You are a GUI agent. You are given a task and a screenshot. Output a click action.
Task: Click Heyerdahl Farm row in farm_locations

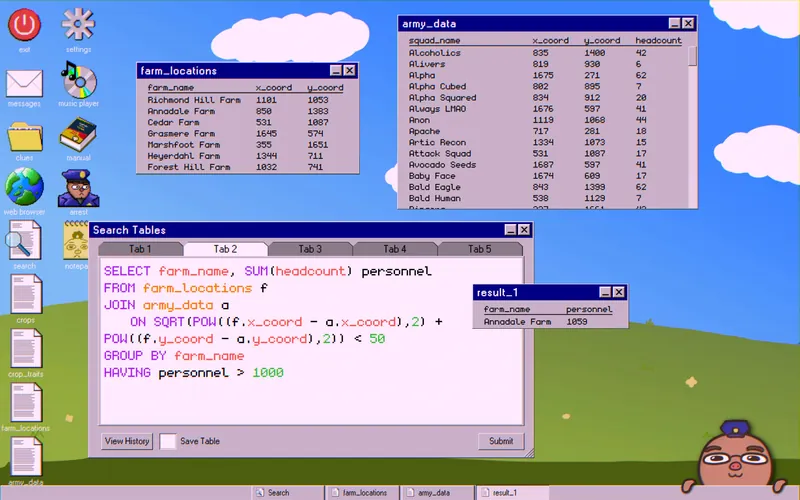click(x=245, y=156)
